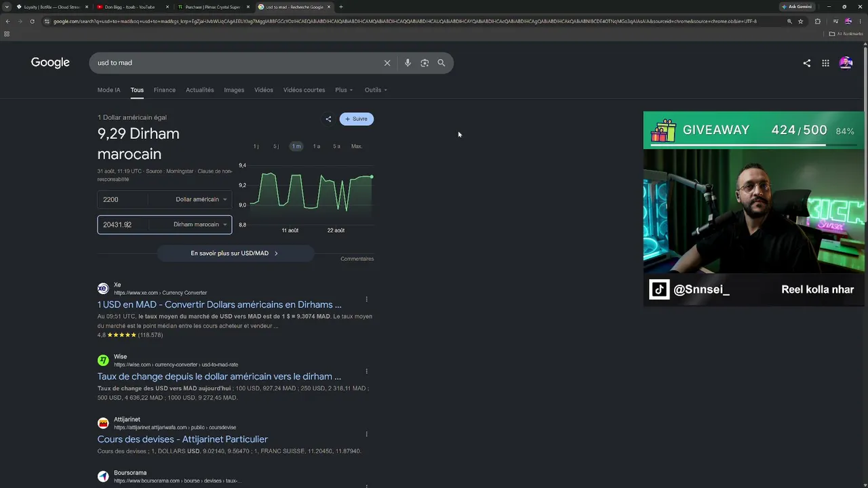Start voice search with the microphone icon
Image resolution: width=868 pixels, height=488 pixels.
(408, 63)
